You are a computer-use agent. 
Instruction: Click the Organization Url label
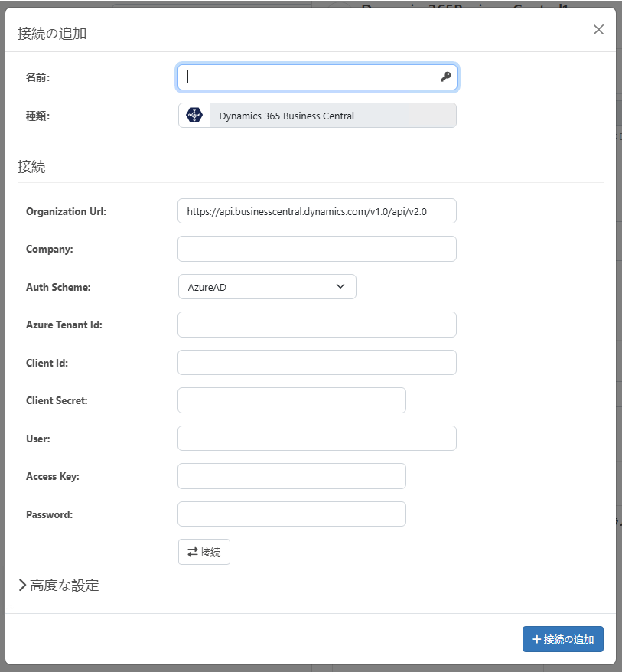(66, 211)
